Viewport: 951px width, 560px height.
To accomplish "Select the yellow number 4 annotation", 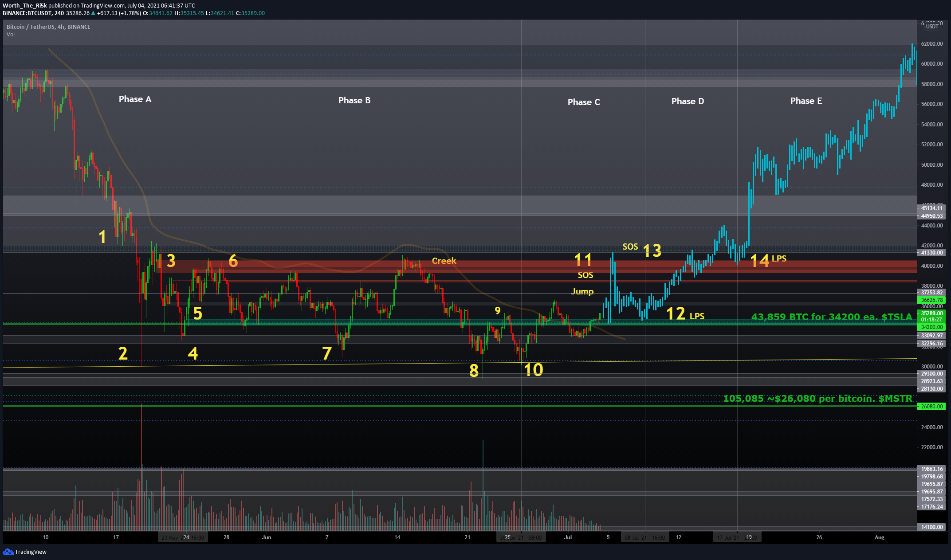I will tap(193, 353).
